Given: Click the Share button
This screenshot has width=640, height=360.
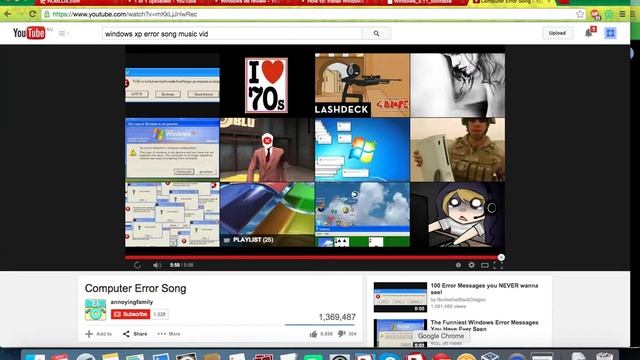Looking at the screenshot, I should (x=135, y=334).
